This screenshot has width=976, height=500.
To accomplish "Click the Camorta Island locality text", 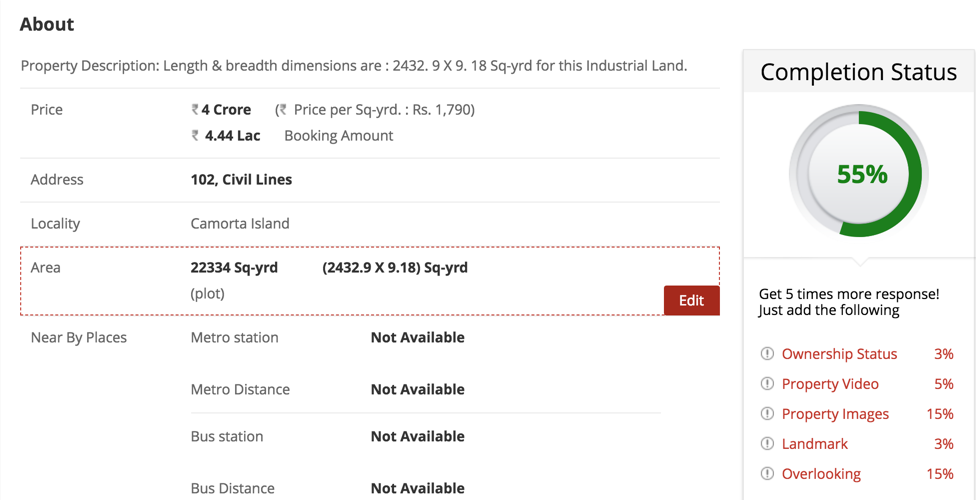I will pos(240,224).
